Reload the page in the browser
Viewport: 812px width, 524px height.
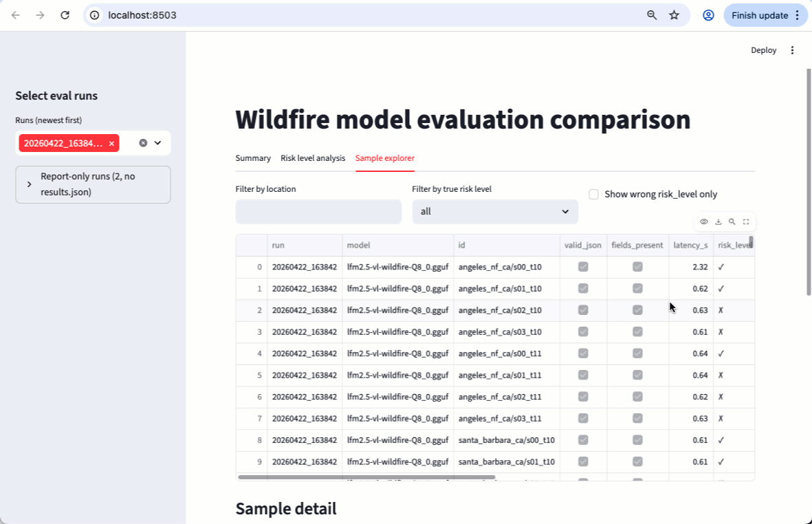coord(65,14)
